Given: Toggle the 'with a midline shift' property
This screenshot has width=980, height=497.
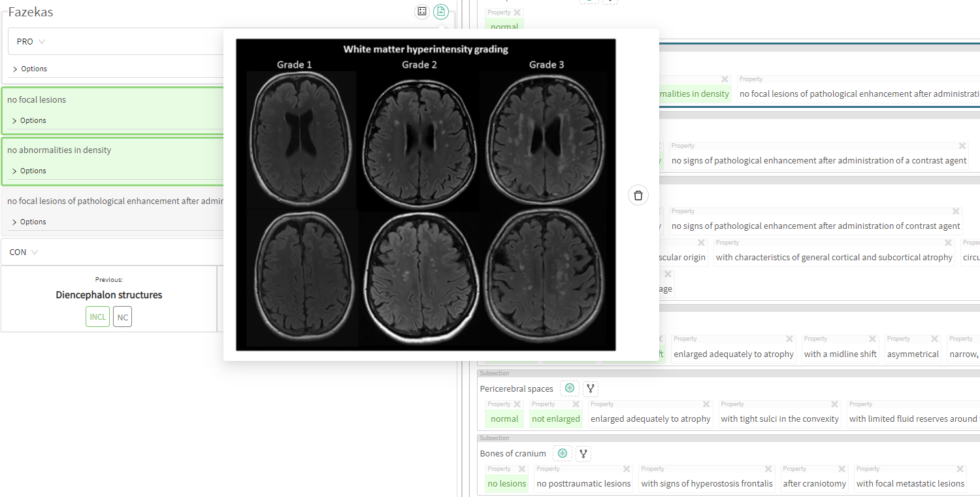Looking at the screenshot, I should pyautogui.click(x=840, y=354).
